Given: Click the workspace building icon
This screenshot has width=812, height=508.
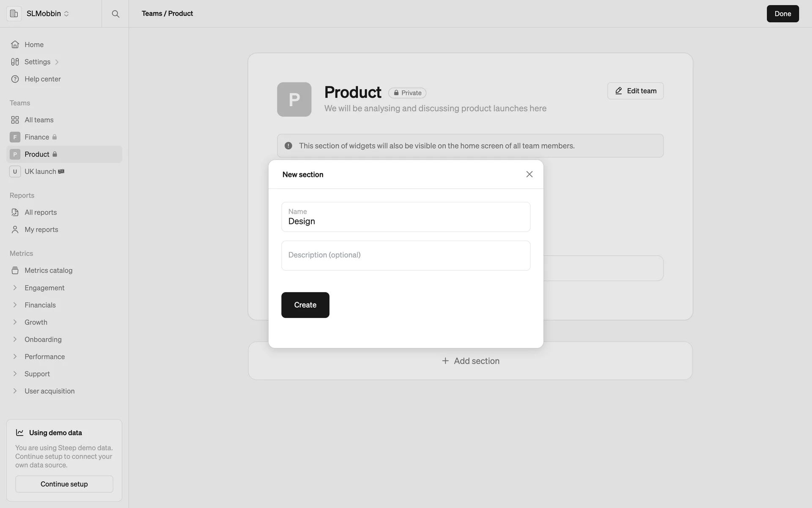Looking at the screenshot, I should point(14,14).
